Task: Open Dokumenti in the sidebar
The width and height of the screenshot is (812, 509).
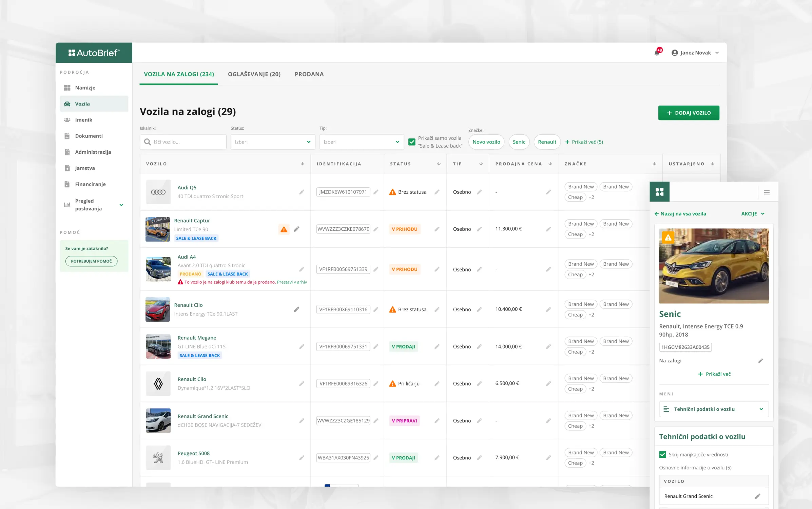Action: point(94,136)
